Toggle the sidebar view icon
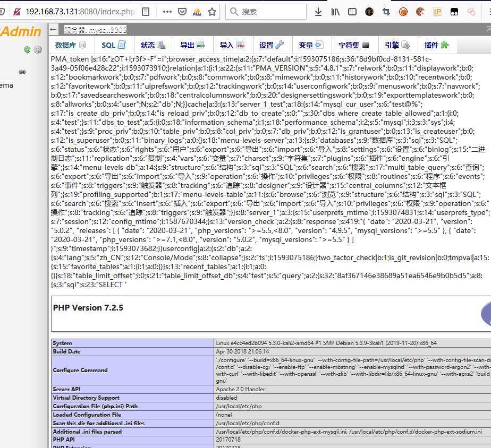 pyautogui.click(x=352, y=12)
